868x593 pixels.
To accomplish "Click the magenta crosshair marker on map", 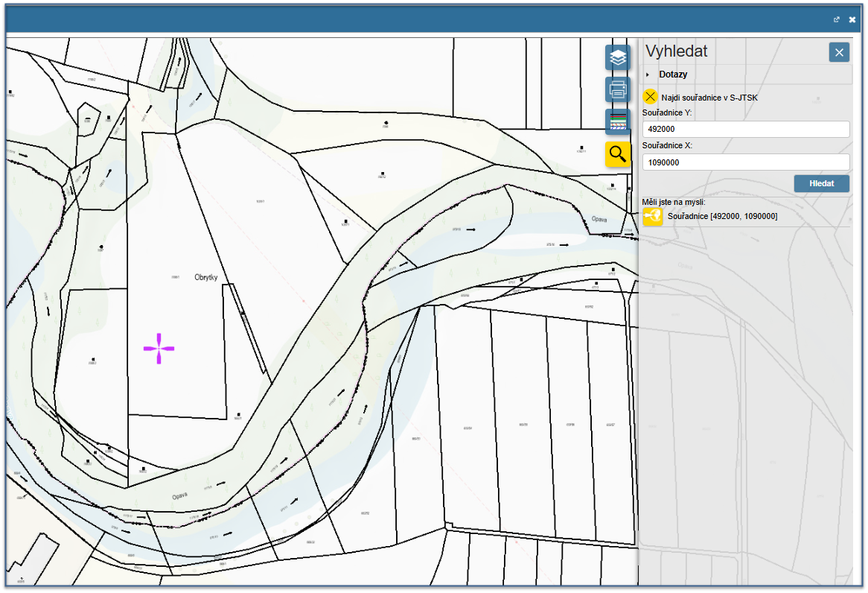I will coord(159,349).
